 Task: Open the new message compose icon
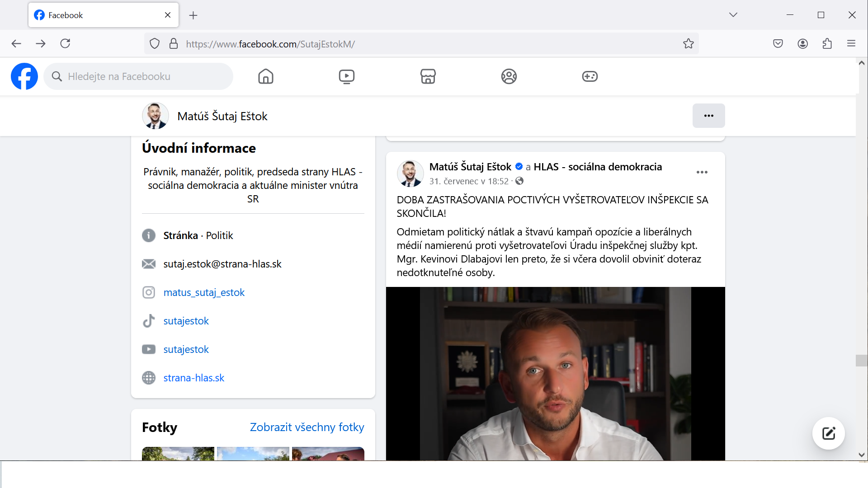click(x=828, y=433)
